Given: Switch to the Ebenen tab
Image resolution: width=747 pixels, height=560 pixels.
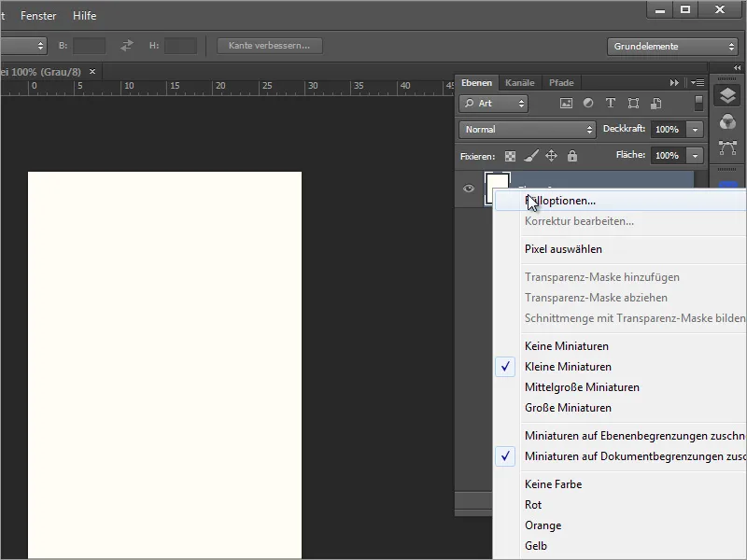Looking at the screenshot, I should pos(476,83).
